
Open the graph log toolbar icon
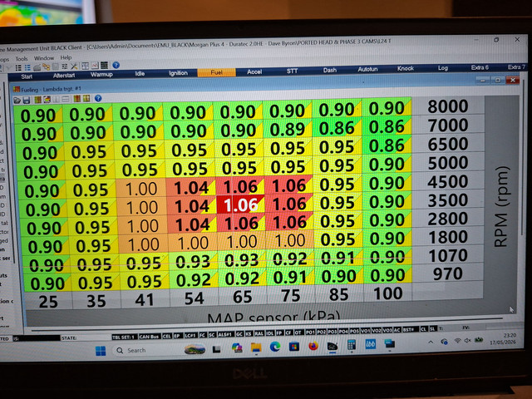coord(96,66)
